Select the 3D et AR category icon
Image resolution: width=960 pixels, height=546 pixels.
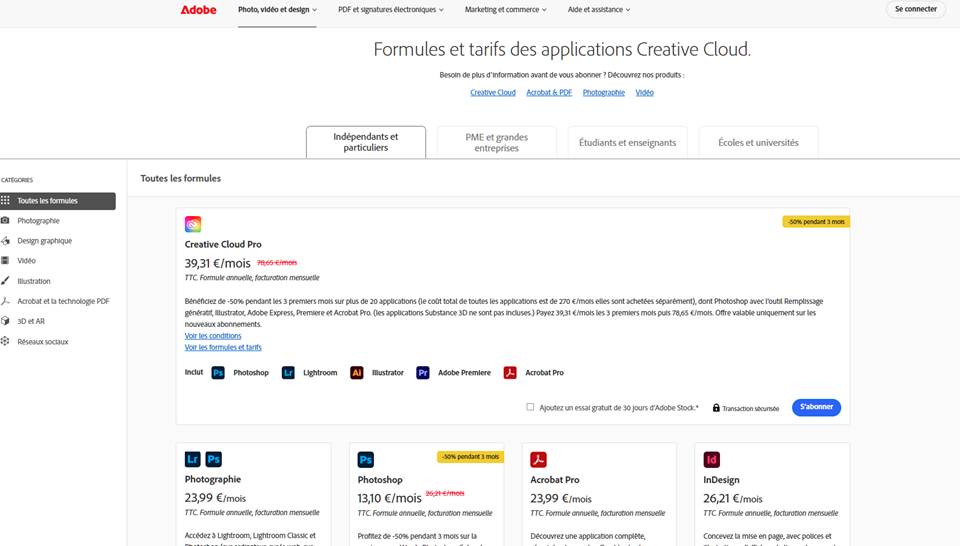click(6, 321)
